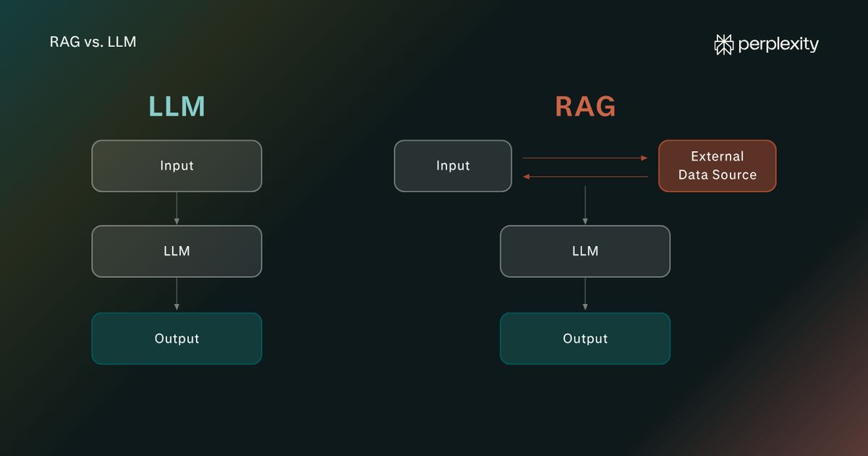Screen dimensions: 868x456
Task: Click the teal LLM heading
Action: click(177, 106)
